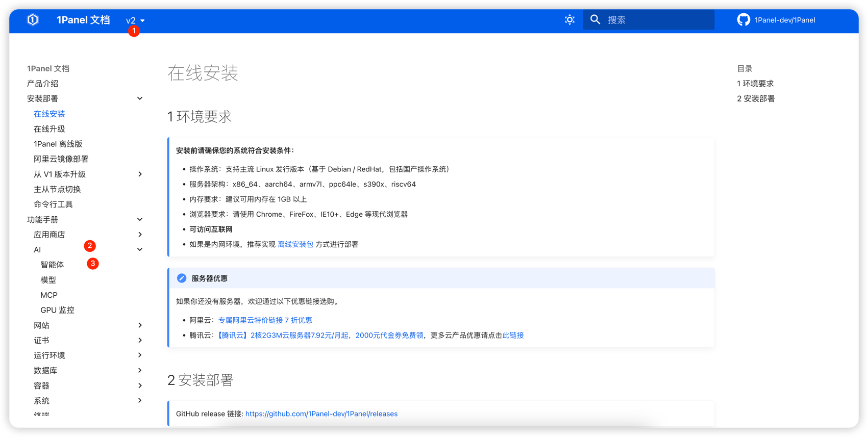The image size is (868, 437).
Task: Expand the 容器 chevron
Action: pos(140,385)
